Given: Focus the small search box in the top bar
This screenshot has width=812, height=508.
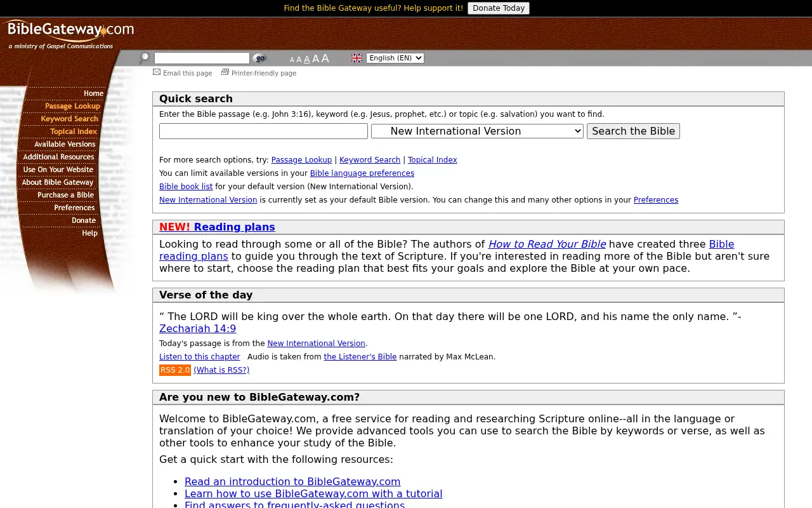Looking at the screenshot, I should tap(202, 58).
